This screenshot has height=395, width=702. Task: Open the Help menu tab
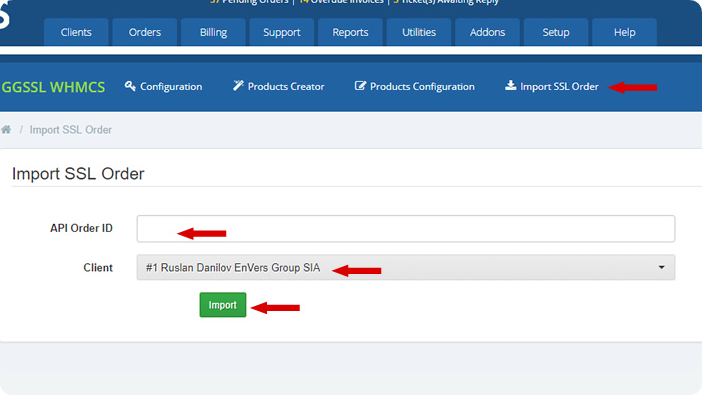click(x=624, y=32)
